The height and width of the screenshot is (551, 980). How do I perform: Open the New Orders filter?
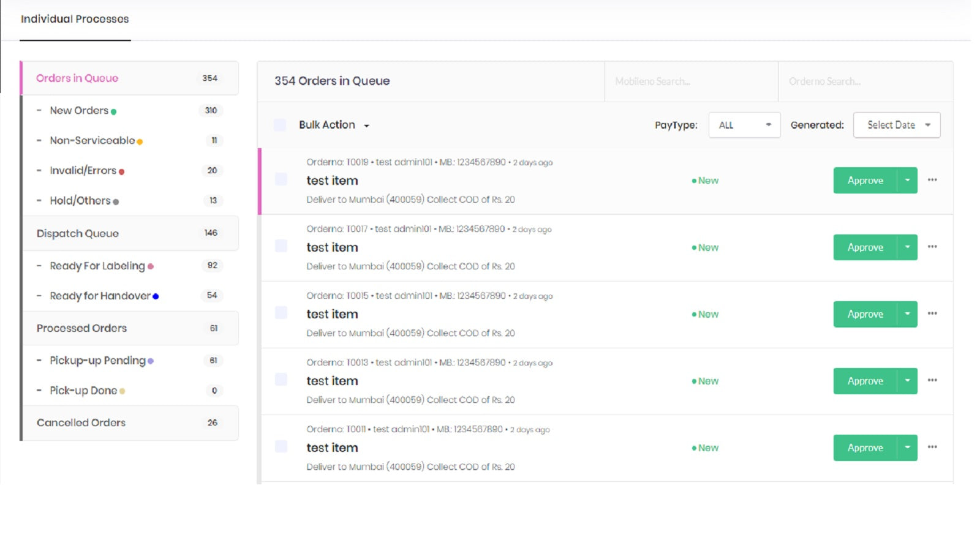tap(80, 111)
